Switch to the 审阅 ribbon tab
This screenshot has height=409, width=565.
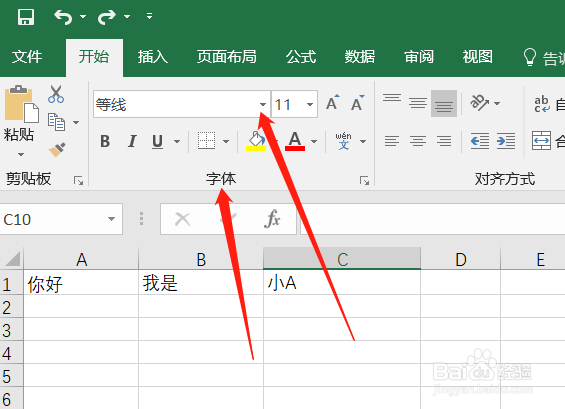(x=419, y=57)
